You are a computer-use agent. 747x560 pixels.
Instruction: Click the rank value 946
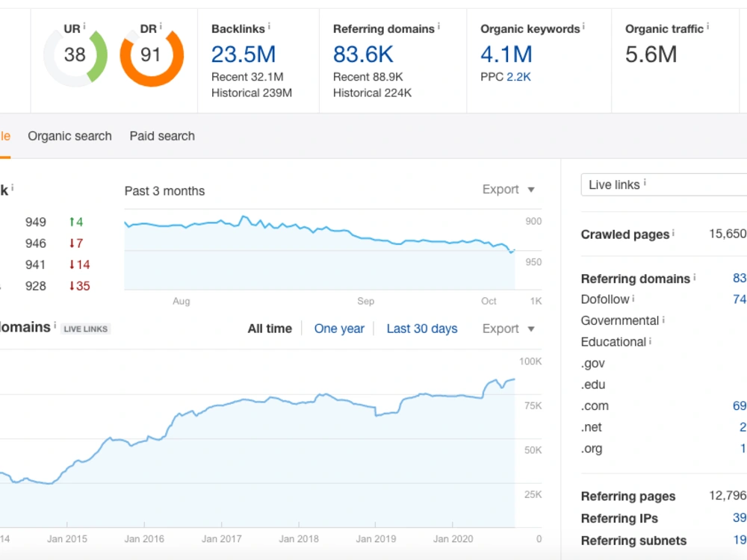tap(36, 243)
